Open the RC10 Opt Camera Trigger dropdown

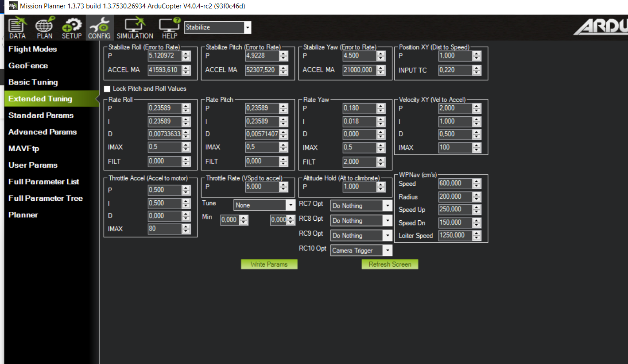tap(361, 251)
